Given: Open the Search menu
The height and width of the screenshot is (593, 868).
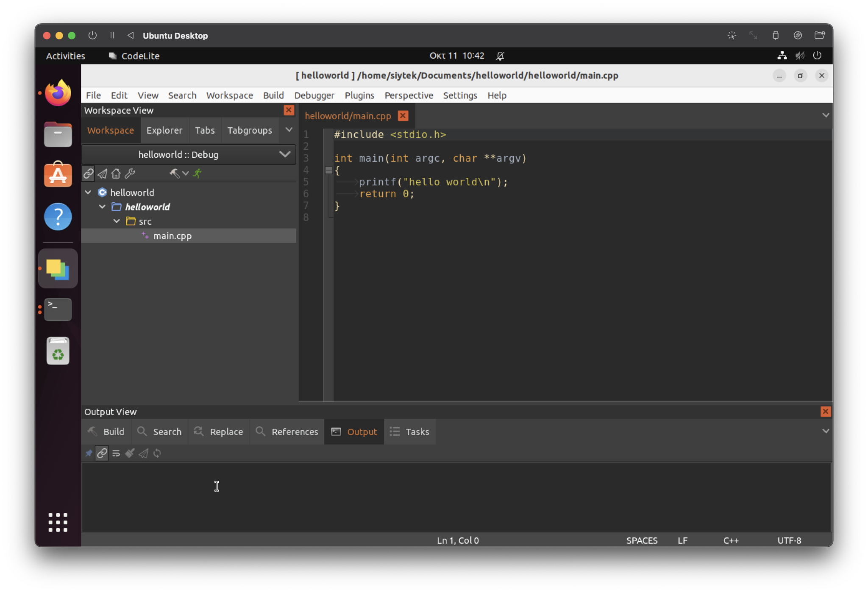Looking at the screenshot, I should (x=182, y=95).
